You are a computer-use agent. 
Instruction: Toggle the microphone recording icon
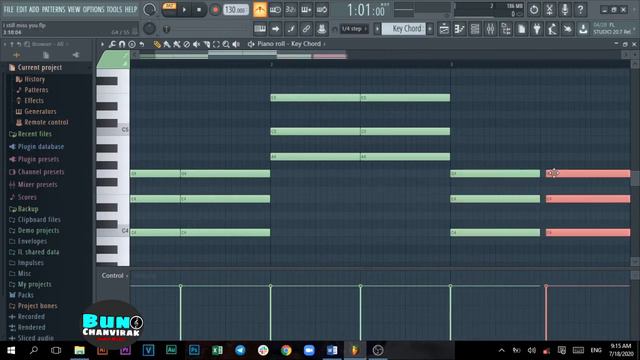565,10
